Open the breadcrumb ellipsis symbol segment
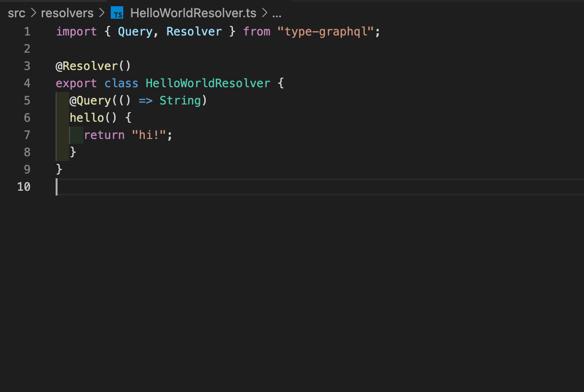Image resolution: width=584 pixels, height=392 pixels. click(277, 13)
